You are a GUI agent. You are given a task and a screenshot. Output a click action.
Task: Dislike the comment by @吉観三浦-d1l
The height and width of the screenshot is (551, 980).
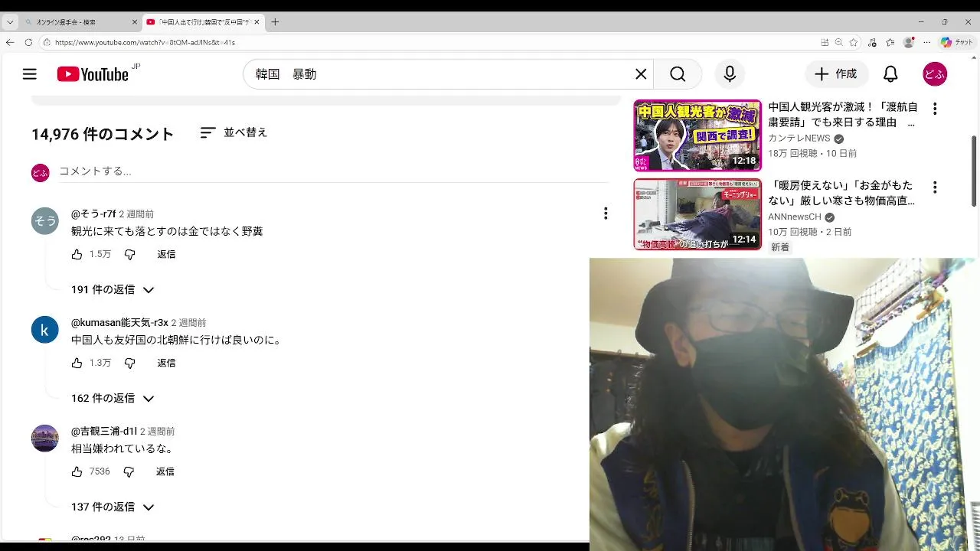[129, 471]
